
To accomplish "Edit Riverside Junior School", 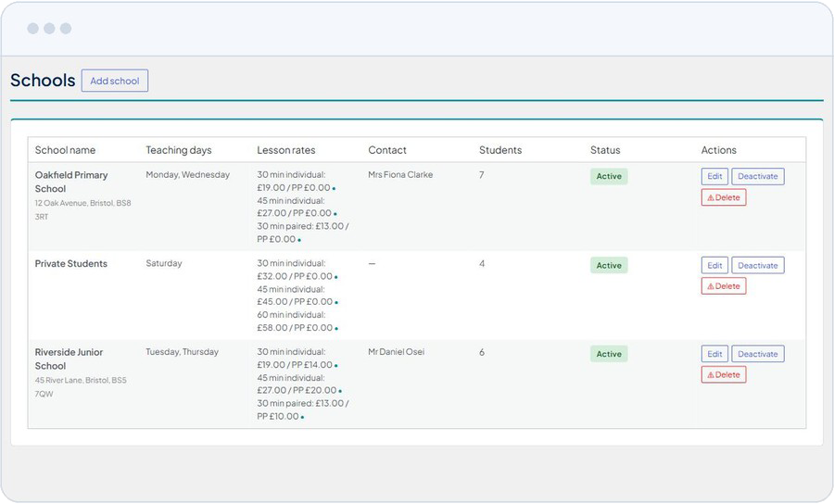I will click(714, 354).
